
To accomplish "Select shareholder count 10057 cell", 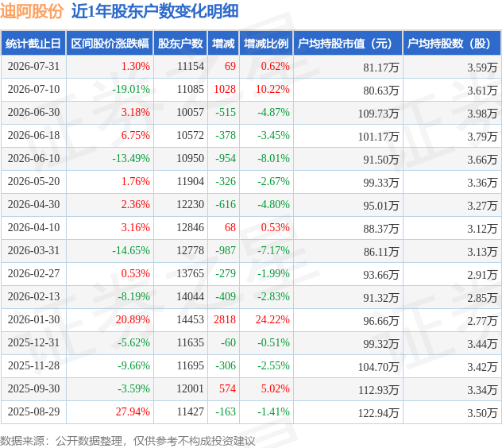I will click(190, 113).
